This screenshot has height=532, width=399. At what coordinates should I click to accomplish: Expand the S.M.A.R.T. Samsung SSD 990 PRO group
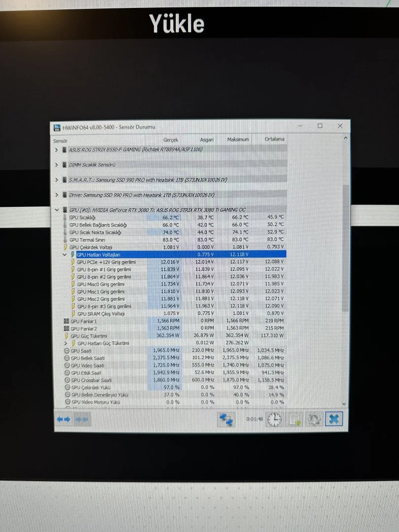pos(57,180)
